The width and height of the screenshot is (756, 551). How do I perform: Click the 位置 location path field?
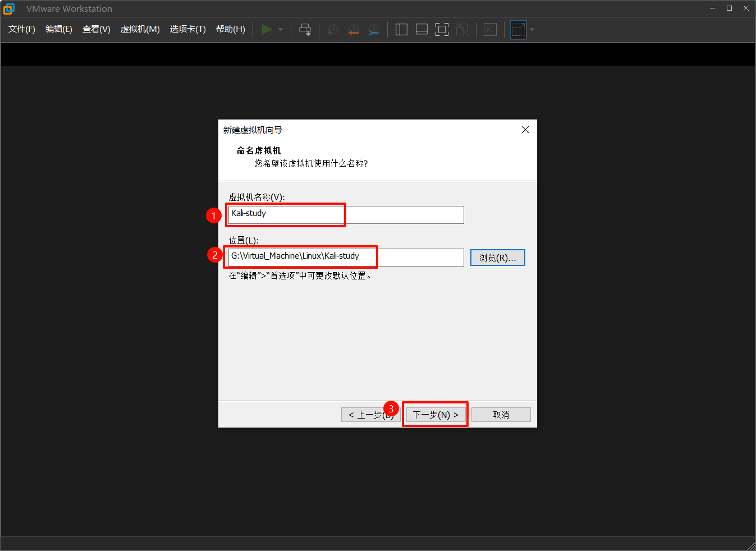346,257
